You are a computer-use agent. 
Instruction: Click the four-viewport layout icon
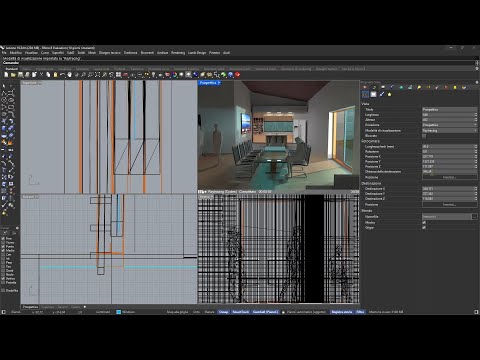click(118, 74)
